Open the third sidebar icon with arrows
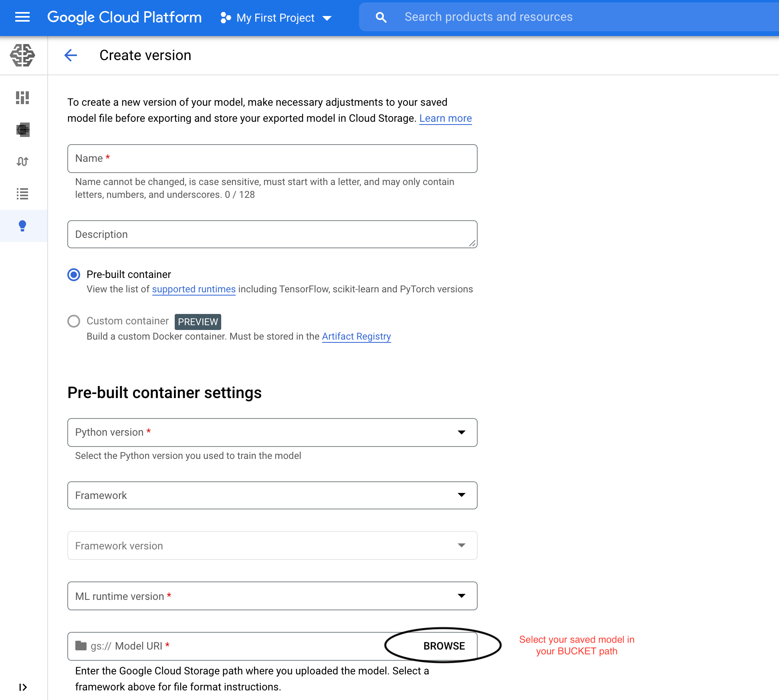This screenshot has height=700, width=779. point(22,162)
